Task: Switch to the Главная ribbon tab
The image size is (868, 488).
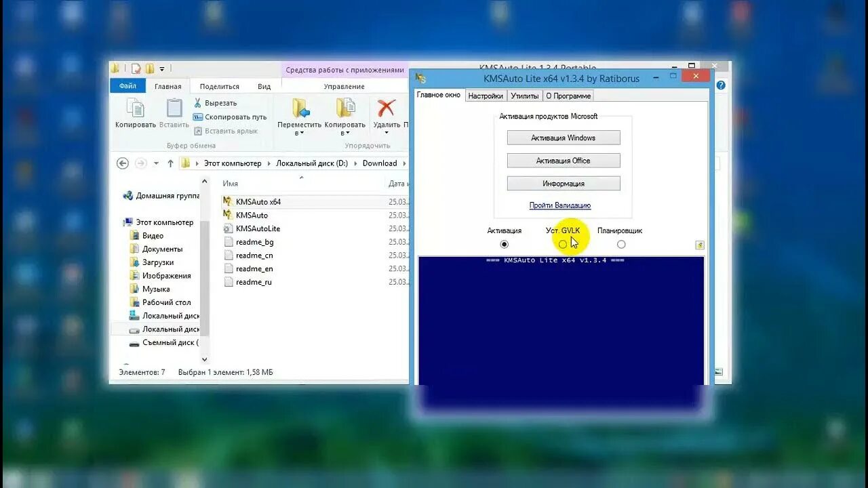Action: [167, 86]
